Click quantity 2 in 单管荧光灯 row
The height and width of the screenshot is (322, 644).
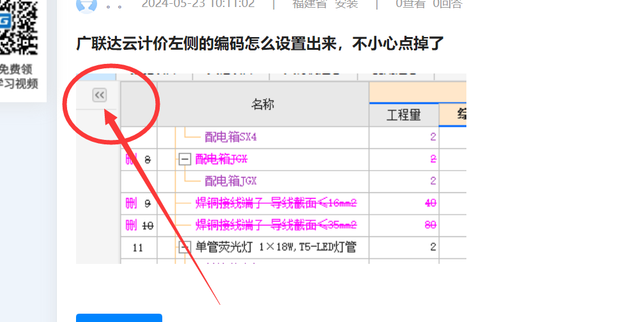[404, 247]
